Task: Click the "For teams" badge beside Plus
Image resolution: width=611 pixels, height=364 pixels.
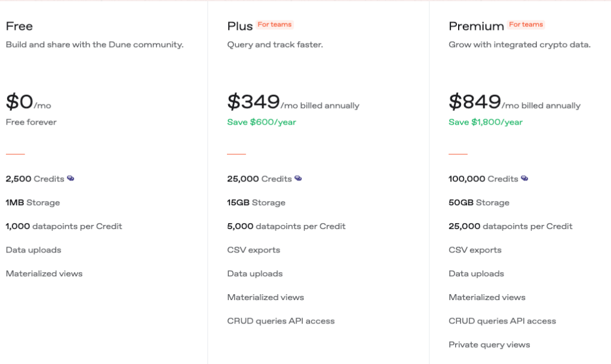Action: [x=275, y=24]
